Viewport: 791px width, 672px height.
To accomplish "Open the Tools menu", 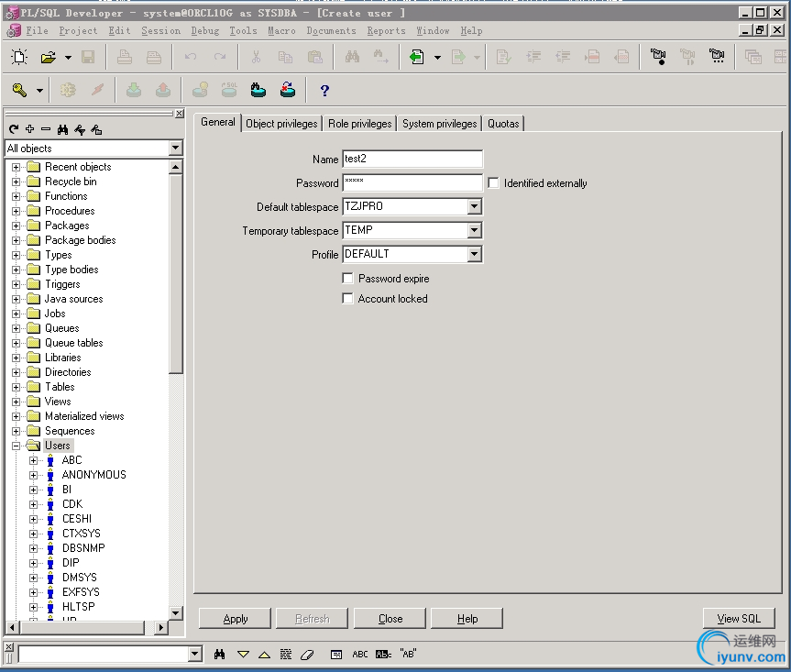I will [243, 31].
